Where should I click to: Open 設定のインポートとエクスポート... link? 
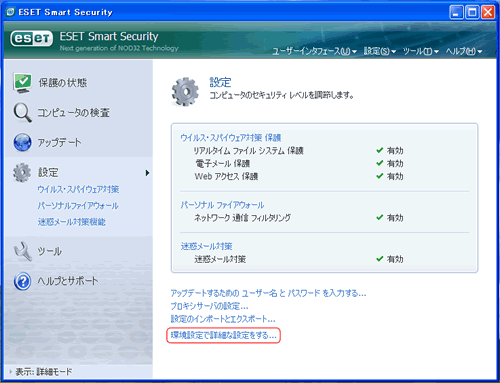pos(223,319)
